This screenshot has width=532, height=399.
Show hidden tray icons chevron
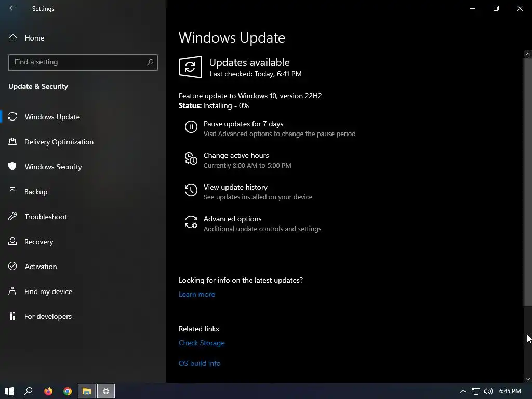(x=463, y=391)
